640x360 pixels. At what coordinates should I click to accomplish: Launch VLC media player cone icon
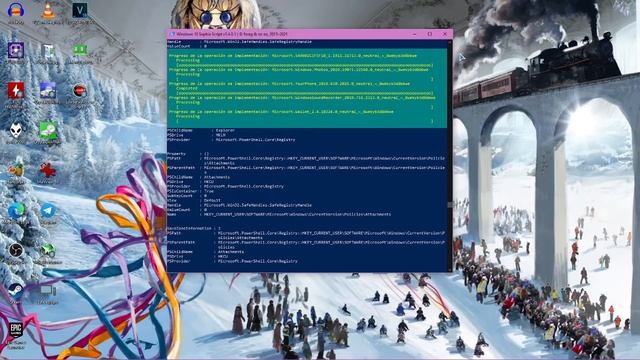48,10
